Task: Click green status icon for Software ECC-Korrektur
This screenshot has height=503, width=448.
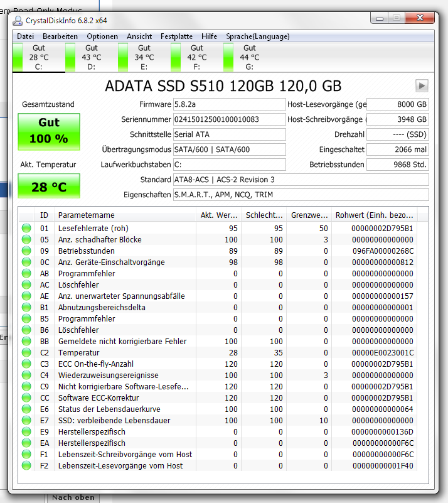Action: (26, 398)
